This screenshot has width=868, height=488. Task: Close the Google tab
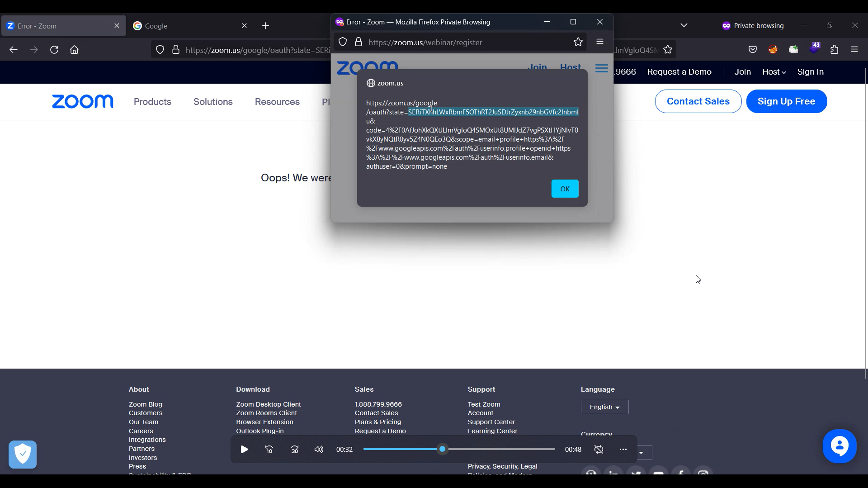pyautogui.click(x=245, y=26)
